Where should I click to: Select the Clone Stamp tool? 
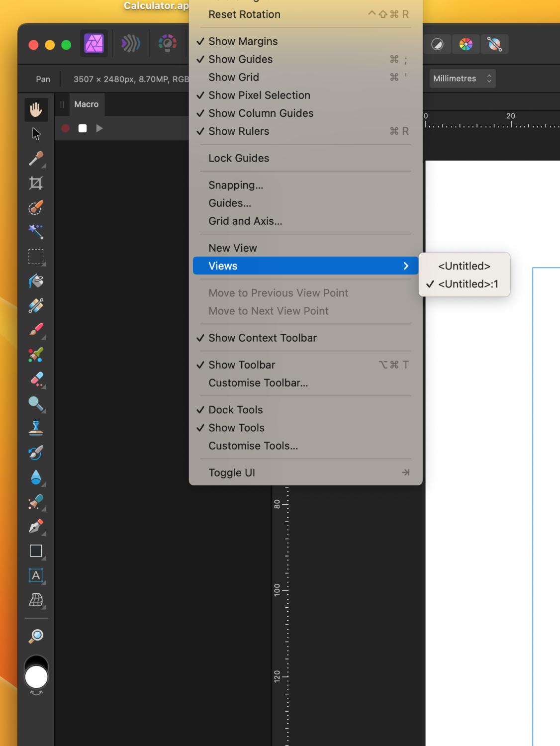(36, 427)
